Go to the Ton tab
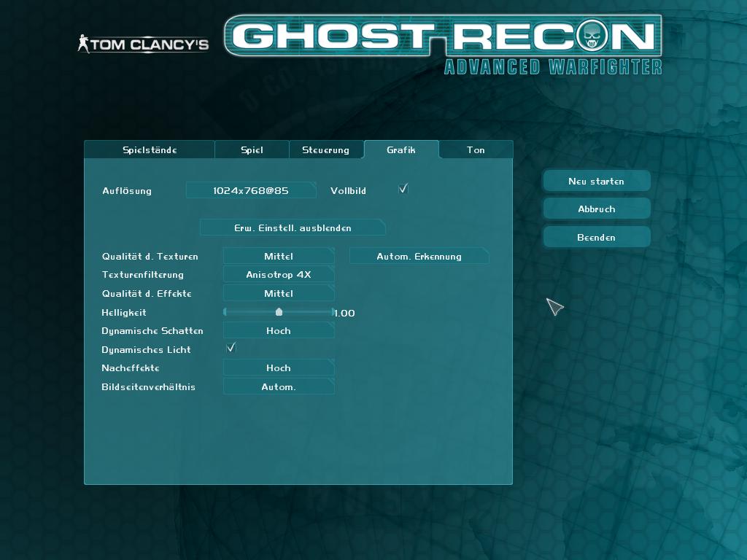Viewport: 747px width, 560px height. pos(476,150)
